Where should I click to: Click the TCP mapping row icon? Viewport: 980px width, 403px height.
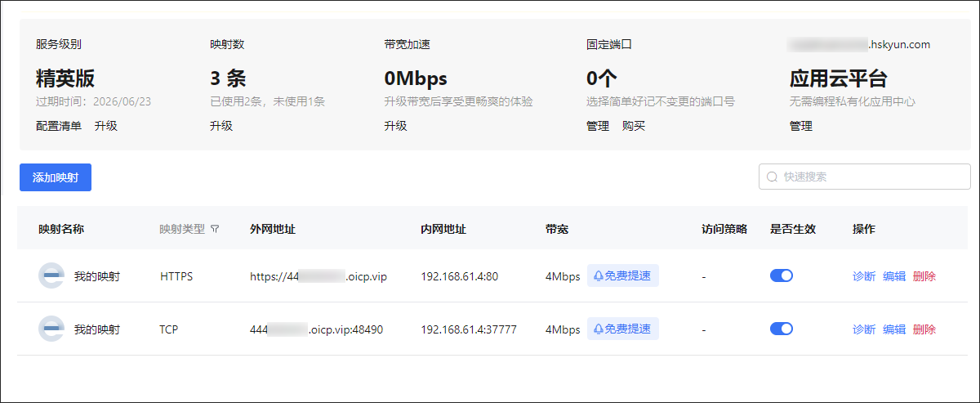pos(51,329)
